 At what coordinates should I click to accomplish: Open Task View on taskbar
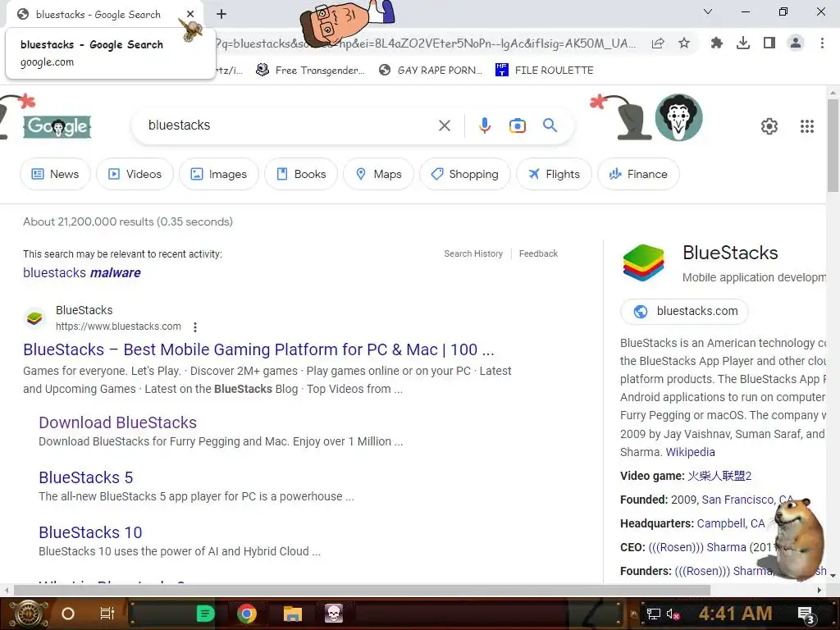pos(107,614)
